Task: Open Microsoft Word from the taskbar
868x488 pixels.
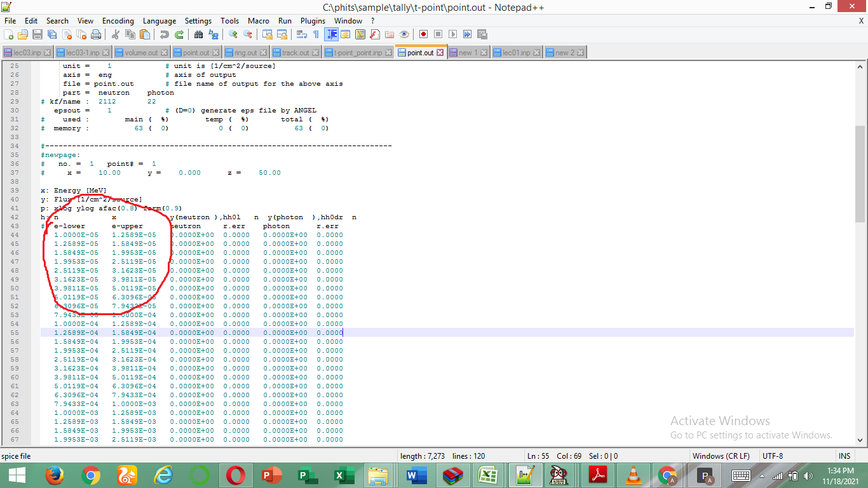Action: click(x=416, y=475)
